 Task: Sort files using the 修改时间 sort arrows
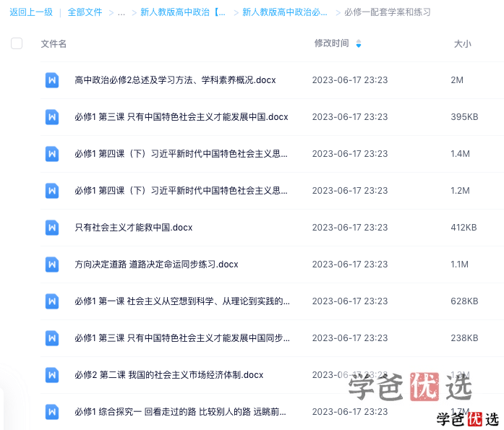359,43
